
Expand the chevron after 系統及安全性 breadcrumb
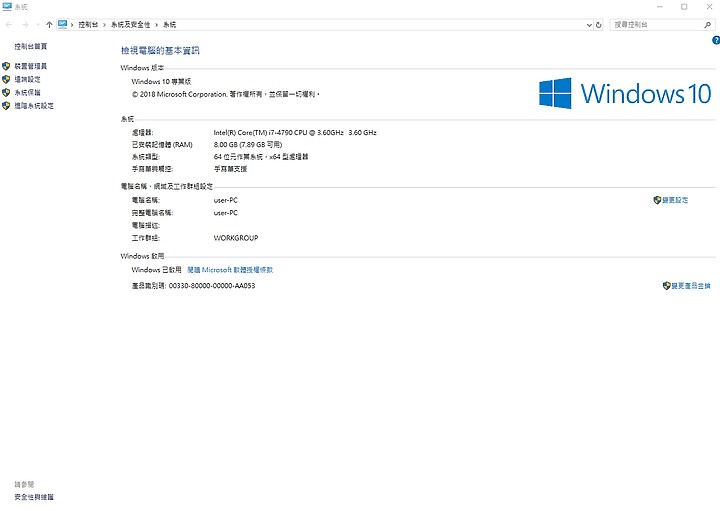(156, 25)
